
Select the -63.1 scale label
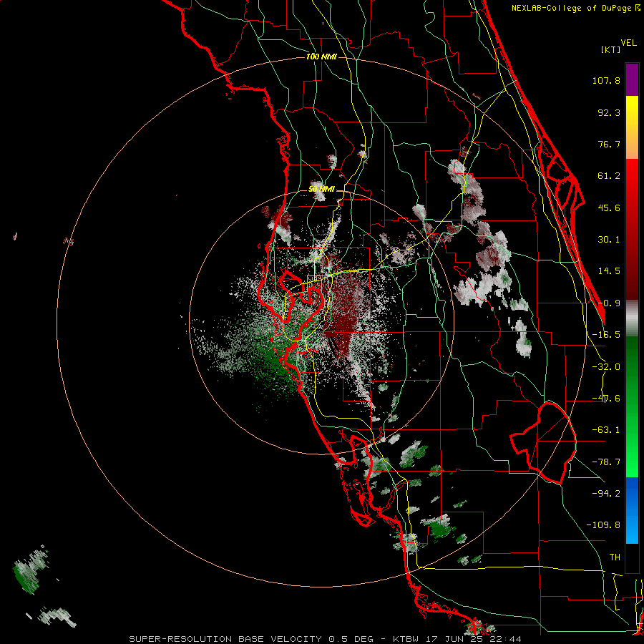[606, 430]
